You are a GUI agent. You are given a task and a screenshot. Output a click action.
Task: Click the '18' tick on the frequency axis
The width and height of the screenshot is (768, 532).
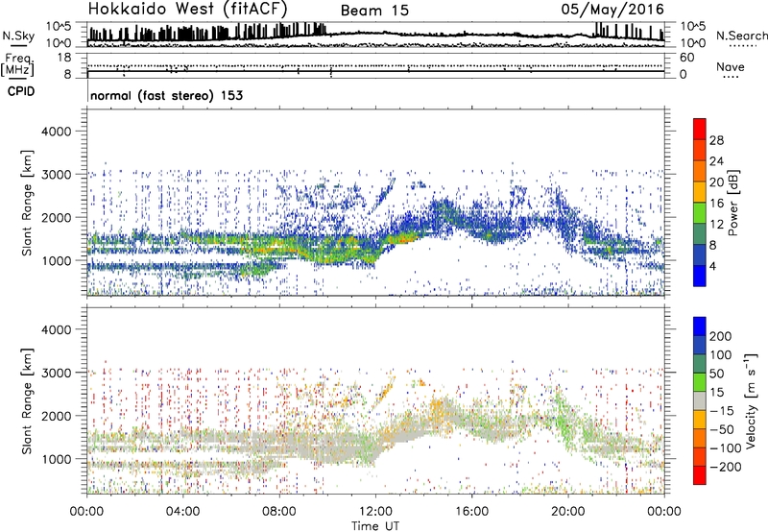(64, 58)
